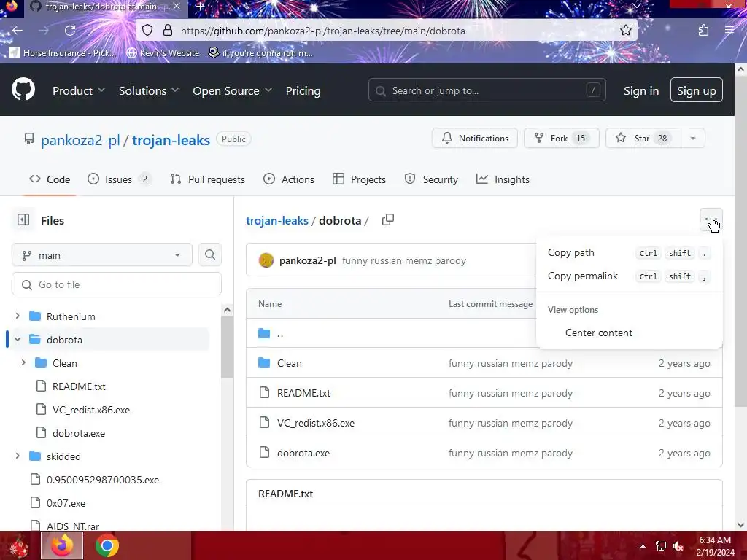
Task: Click the Clean folder icon in file table
Action: 264,363
